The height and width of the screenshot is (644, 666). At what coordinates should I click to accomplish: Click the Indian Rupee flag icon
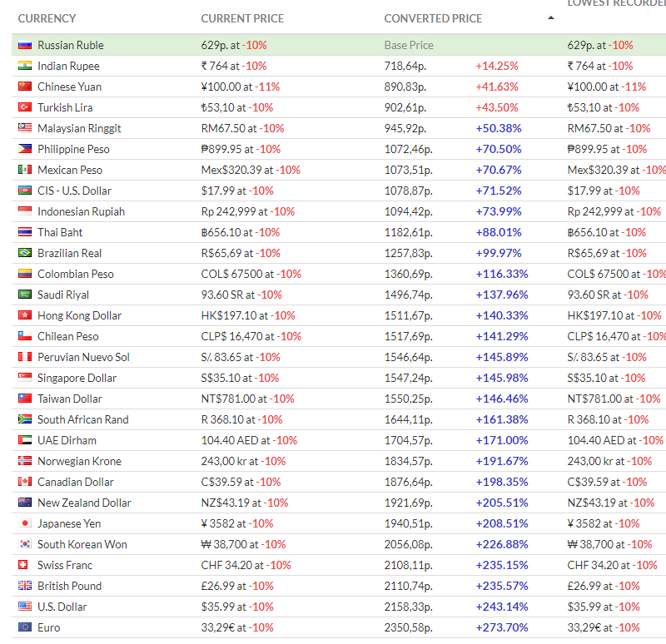point(24,66)
